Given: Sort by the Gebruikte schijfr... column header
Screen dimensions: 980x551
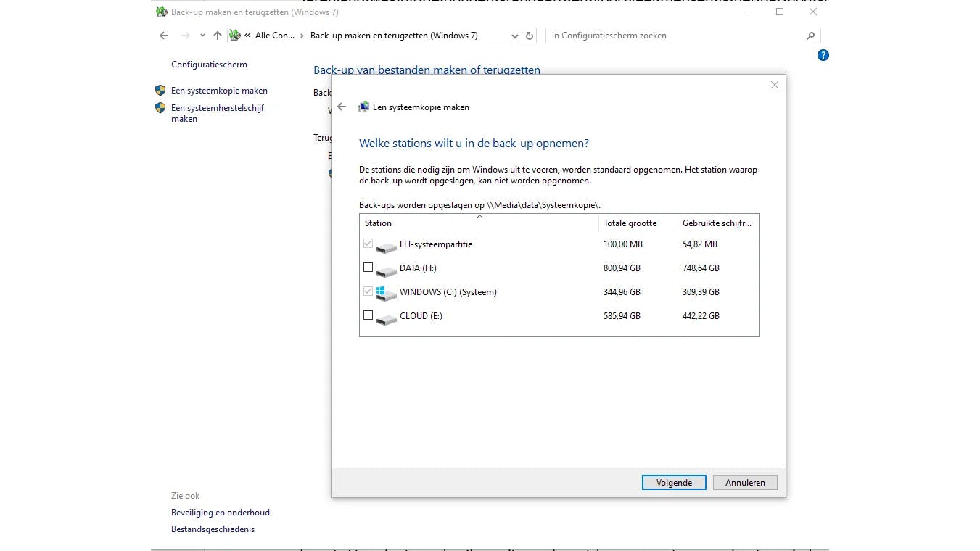Looking at the screenshot, I should [x=717, y=223].
